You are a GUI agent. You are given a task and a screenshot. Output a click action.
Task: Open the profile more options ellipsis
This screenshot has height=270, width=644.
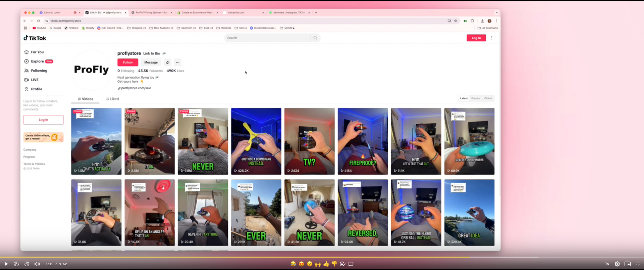(178, 62)
